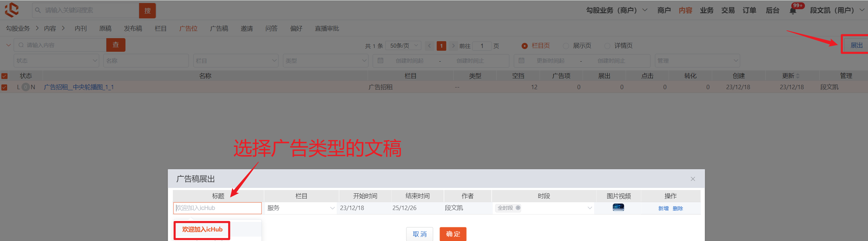Click the calendar icon for 更新时间起
The image size is (868, 241).
point(521,61)
